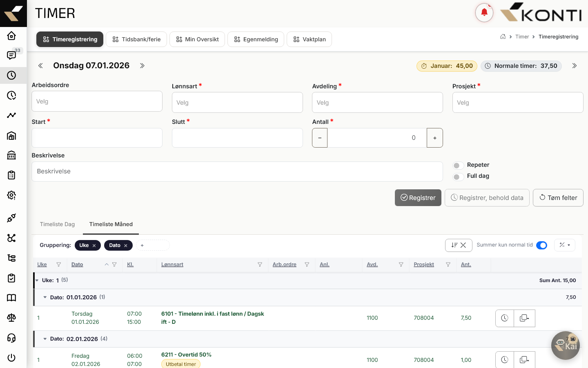Open filter for Uke column
This screenshot has width=588, height=368.
pos(59,265)
